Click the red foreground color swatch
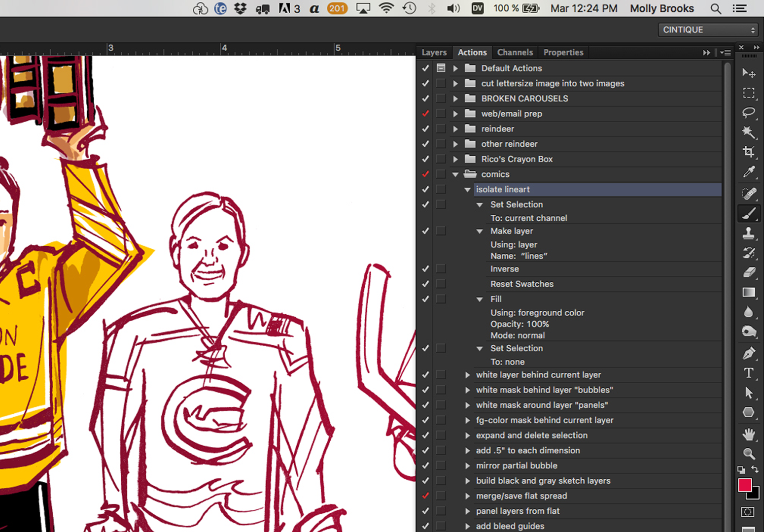The width and height of the screenshot is (764, 532). click(x=744, y=485)
